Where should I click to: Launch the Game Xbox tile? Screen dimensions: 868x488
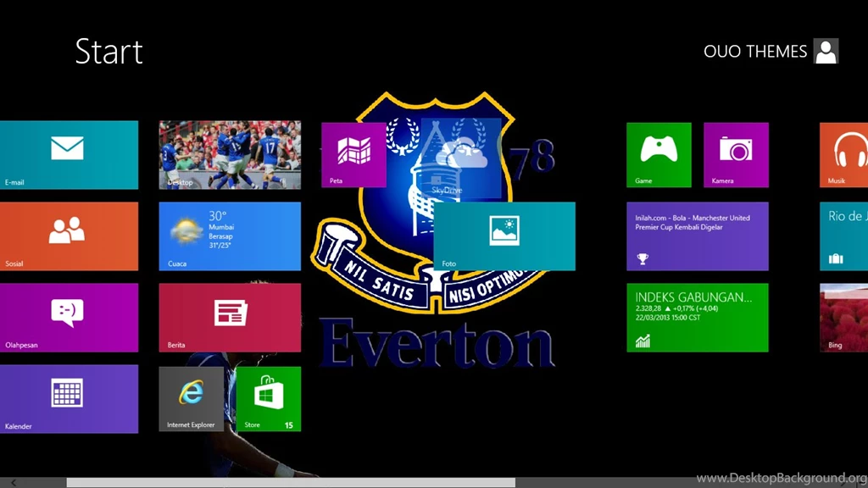(x=659, y=155)
